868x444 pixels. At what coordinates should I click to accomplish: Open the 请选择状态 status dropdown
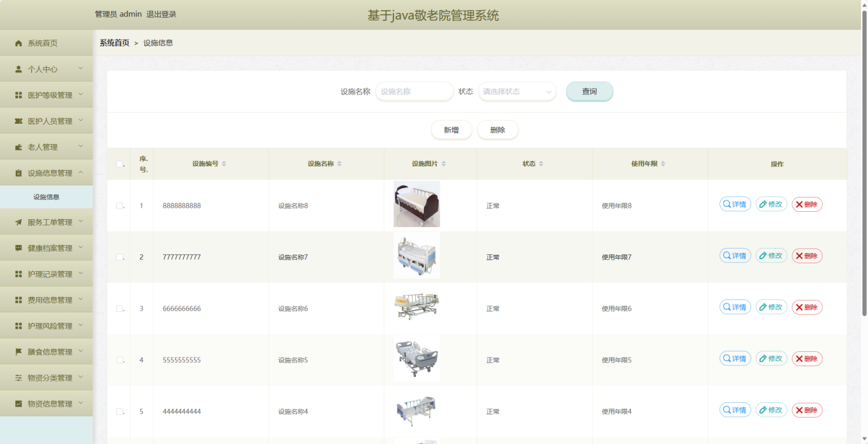click(x=517, y=92)
